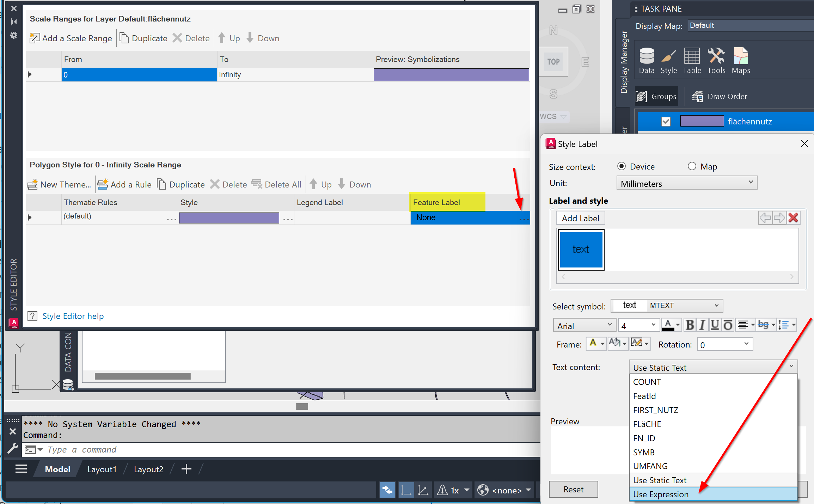
Task: Click the Add Label button
Action: (580, 218)
